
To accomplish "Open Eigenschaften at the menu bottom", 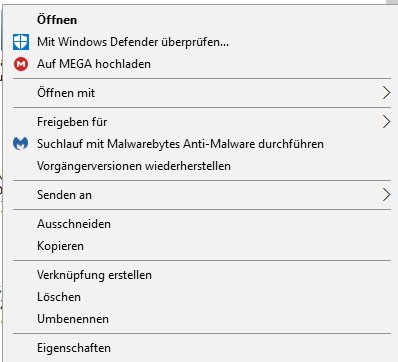I will (x=74, y=348).
